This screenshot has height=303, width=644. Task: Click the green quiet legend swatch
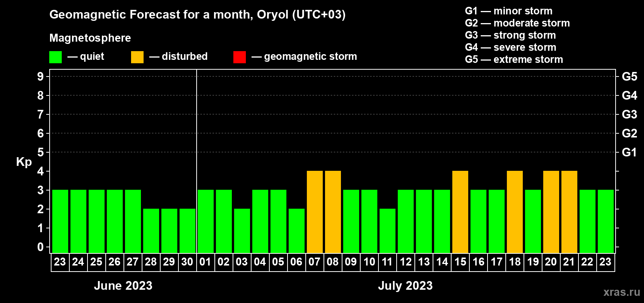click(56, 57)
